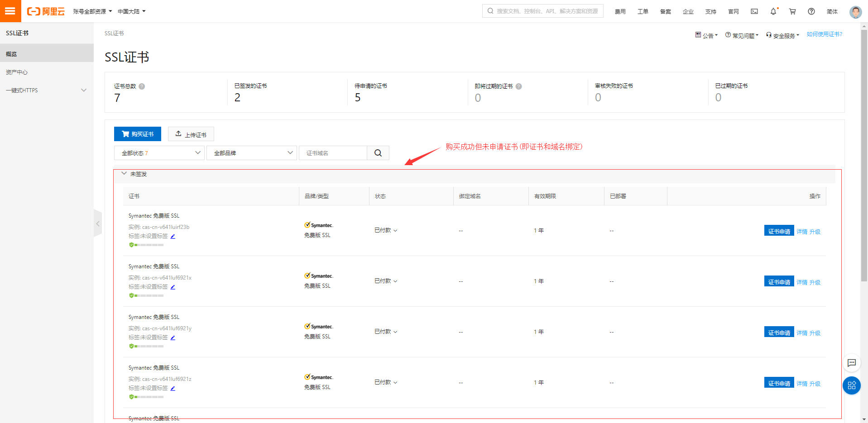
Task: Click shield icon under cas-cn-v641luirf23b
Action: coord(131,245)
